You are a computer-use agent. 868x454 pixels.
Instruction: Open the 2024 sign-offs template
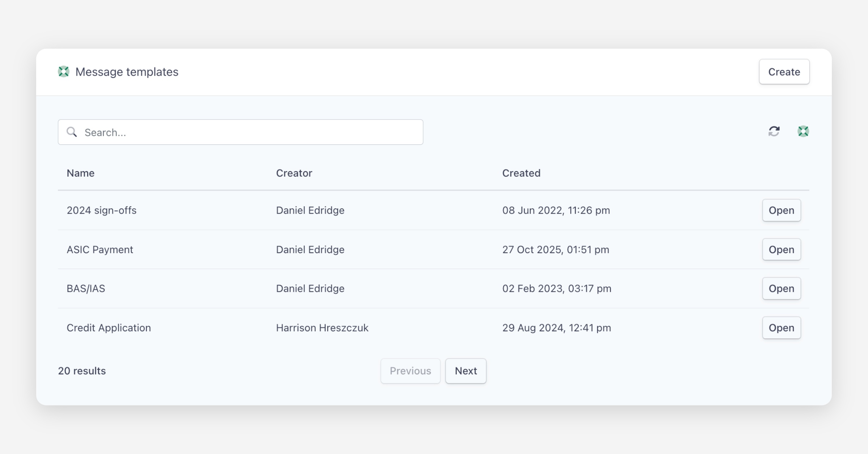pyautogui.click(x=781, y=210)
